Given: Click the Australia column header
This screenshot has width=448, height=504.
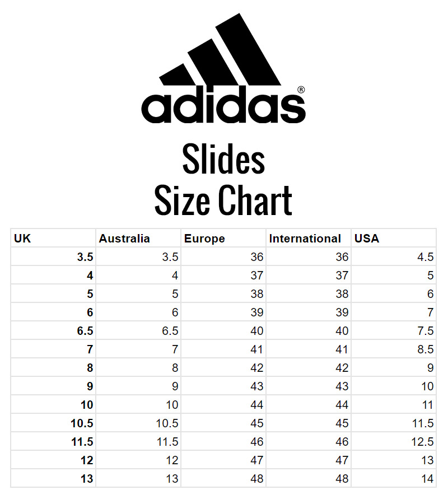Looking at the screenshot, I should (x=138, y=238).
